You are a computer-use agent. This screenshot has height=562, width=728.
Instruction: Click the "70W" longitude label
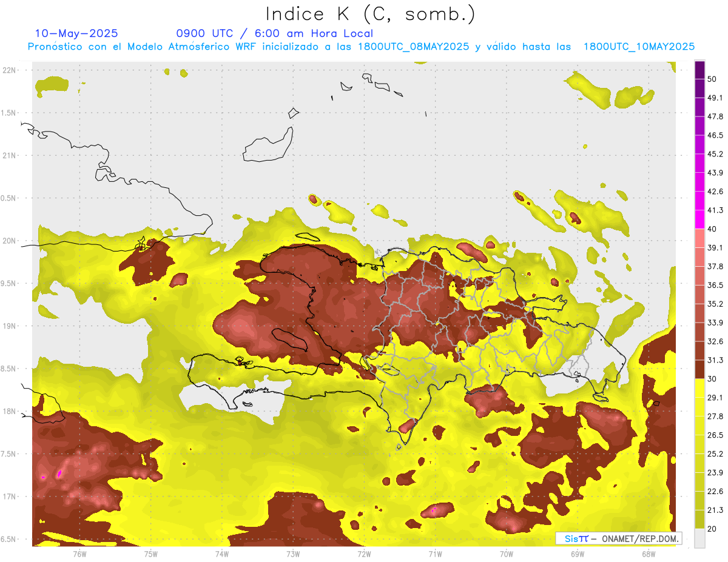[x=507, y=553]
